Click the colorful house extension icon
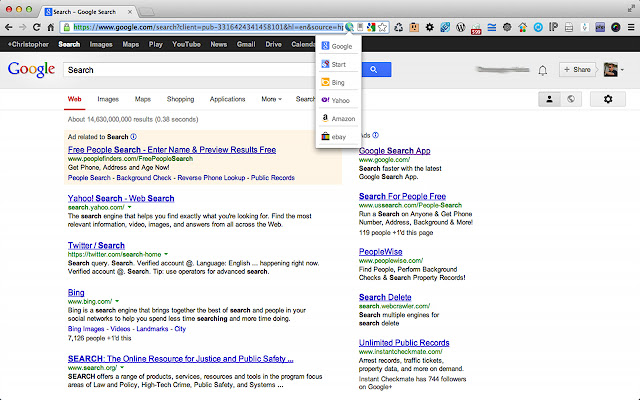Screen dimensions: 640x400 (x=522, y=27)
